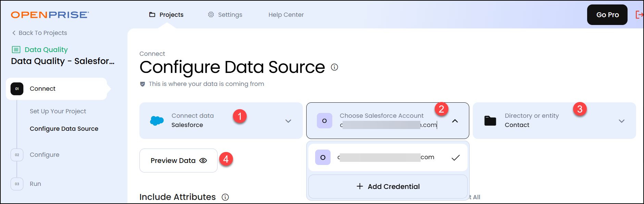This screenshot has width=644, height=204.
Task: Click the Settings gear icon
Action: (211, 15)
